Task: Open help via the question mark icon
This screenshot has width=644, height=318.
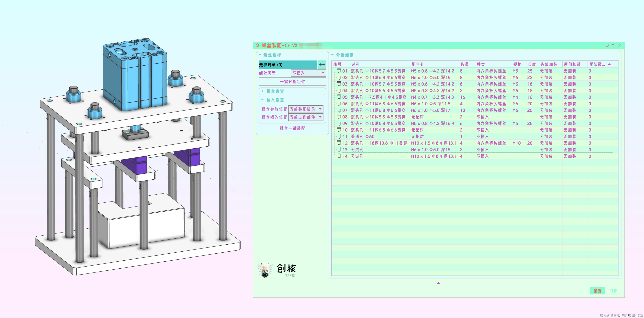Action: pos(613,45)
